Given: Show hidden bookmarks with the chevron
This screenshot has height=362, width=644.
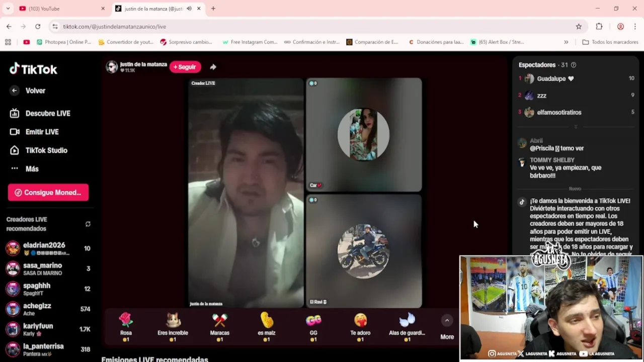Looking at the screenshot, I should 566,42.
